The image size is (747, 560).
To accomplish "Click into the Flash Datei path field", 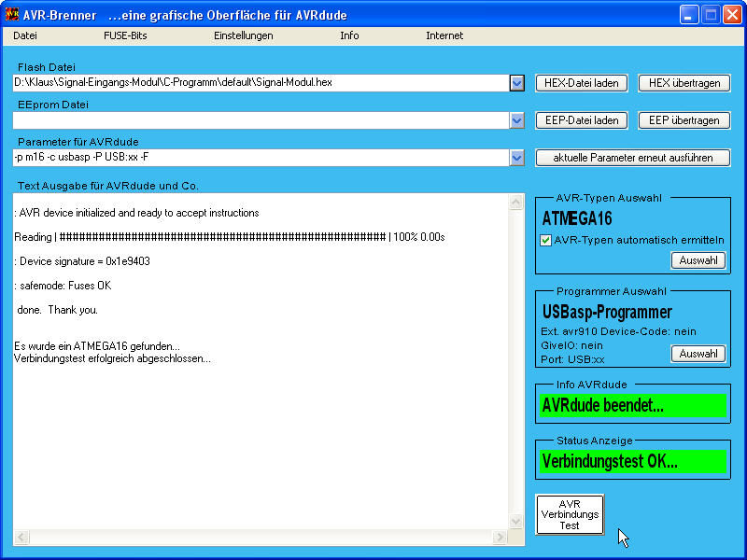I will pos(261,83).
